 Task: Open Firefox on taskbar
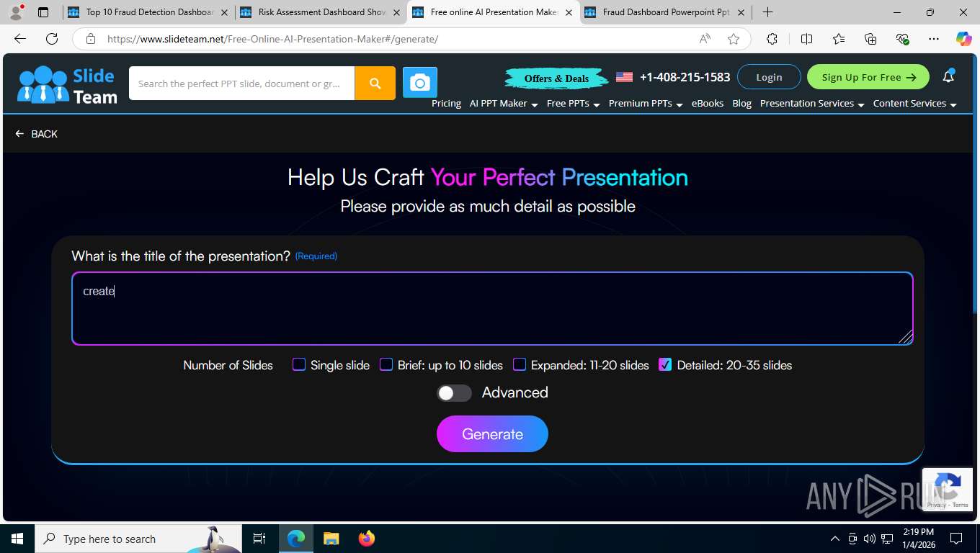pyautogui.click(x=366, y=539)
